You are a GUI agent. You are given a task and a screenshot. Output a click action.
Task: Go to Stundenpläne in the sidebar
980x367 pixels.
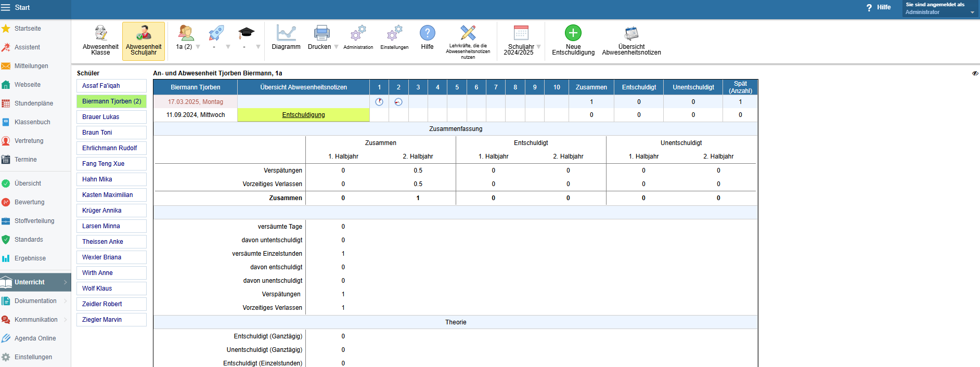tap(33, 103)
